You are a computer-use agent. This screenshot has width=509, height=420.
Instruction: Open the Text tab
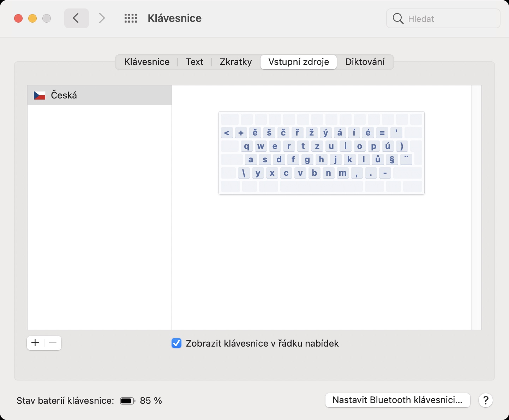pyautogui.click(x=194, y=62)
